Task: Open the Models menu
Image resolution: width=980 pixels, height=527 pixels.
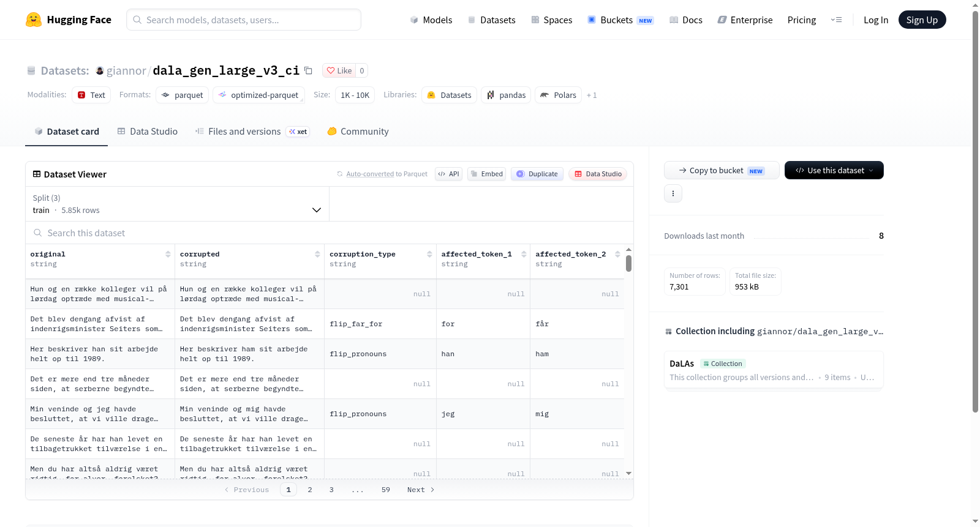Action: [x=431, y=20]
